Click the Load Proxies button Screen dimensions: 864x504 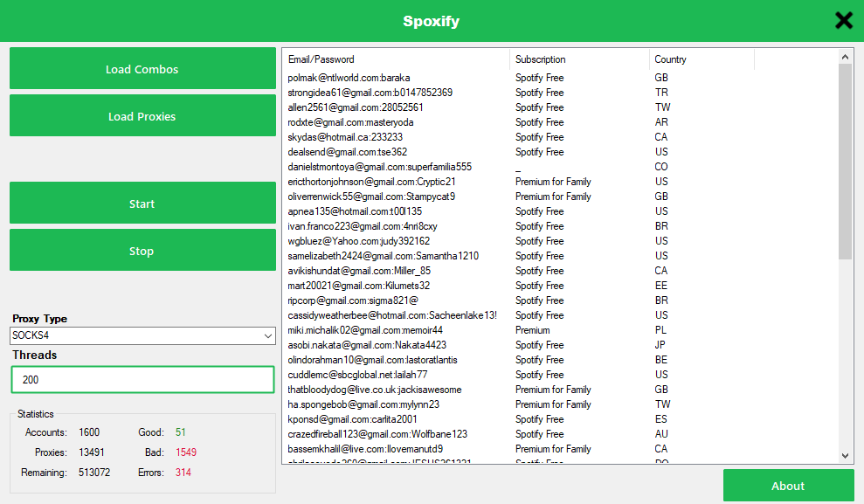click(142, 115)
